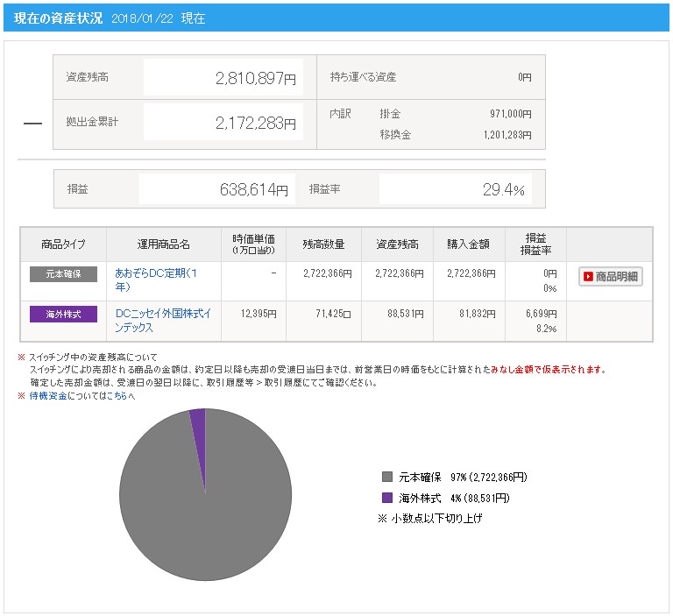Click the 内訳 label
The height and width of the screenshot is (616, 673).
point(340,114)
